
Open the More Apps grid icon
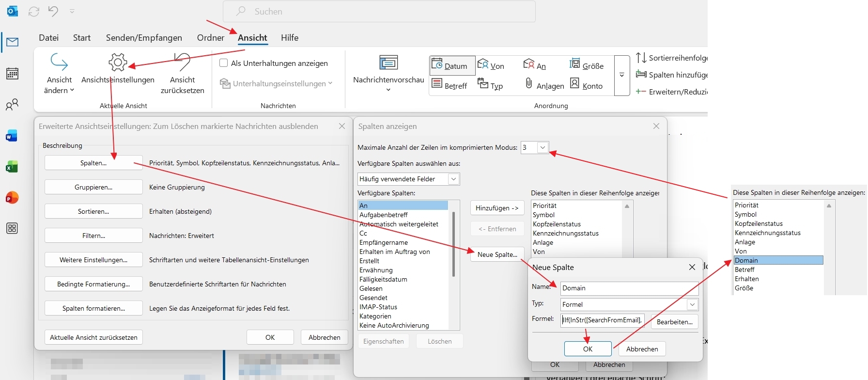coord(12,228)
